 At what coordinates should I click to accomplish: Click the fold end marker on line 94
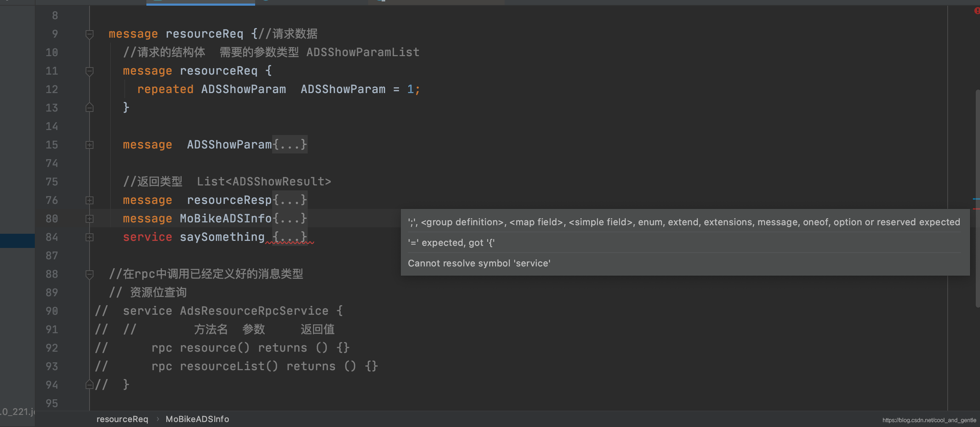90,385
